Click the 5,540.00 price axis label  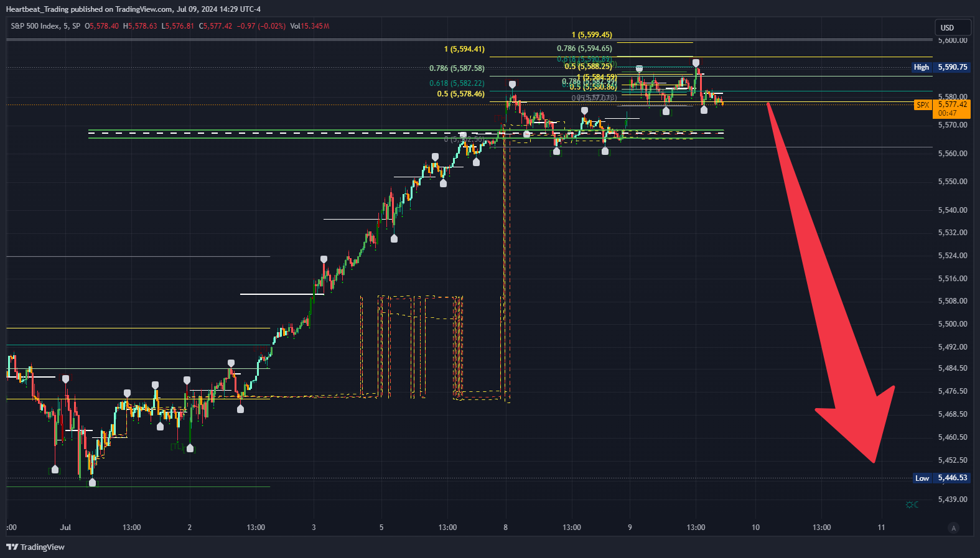(x=953, y=210)
